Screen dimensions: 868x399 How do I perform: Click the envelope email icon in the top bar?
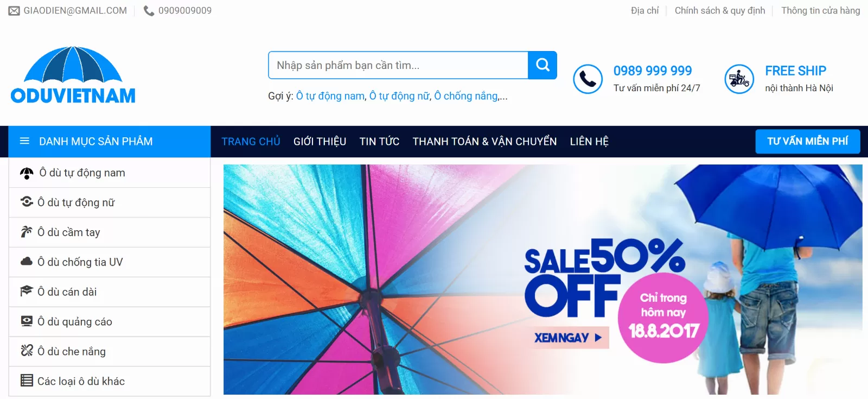pos(14,11)
